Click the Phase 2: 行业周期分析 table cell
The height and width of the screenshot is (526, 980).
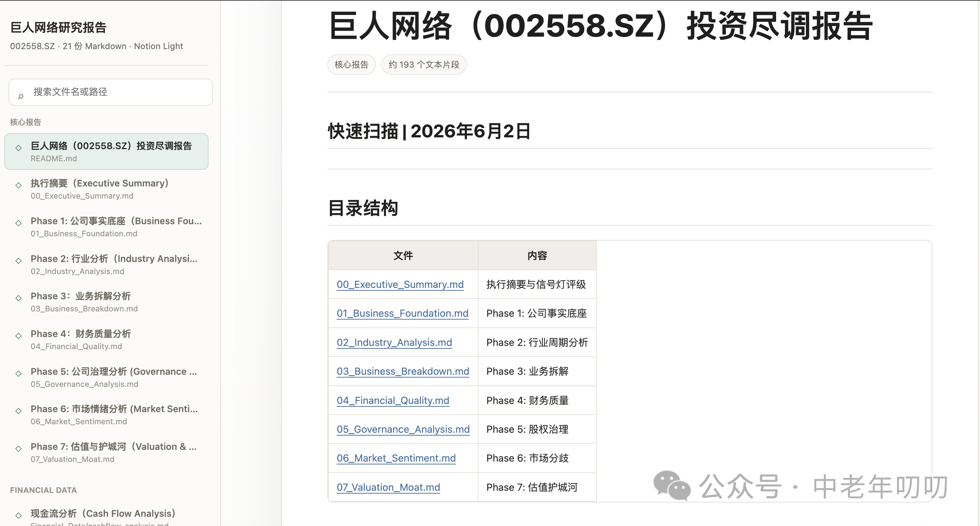pyautogui.click(x=537, y=342)
